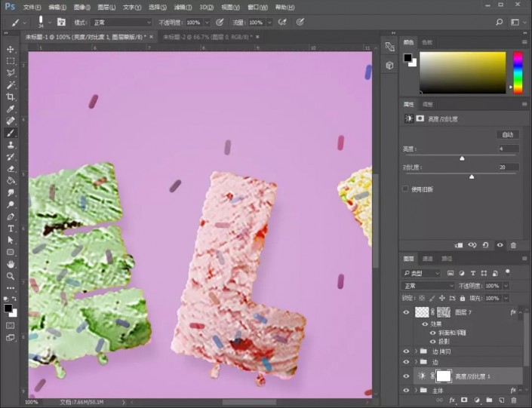
Task: Toggle the 斜面和浮雕 effect visibility
Action: pos(432,333)
